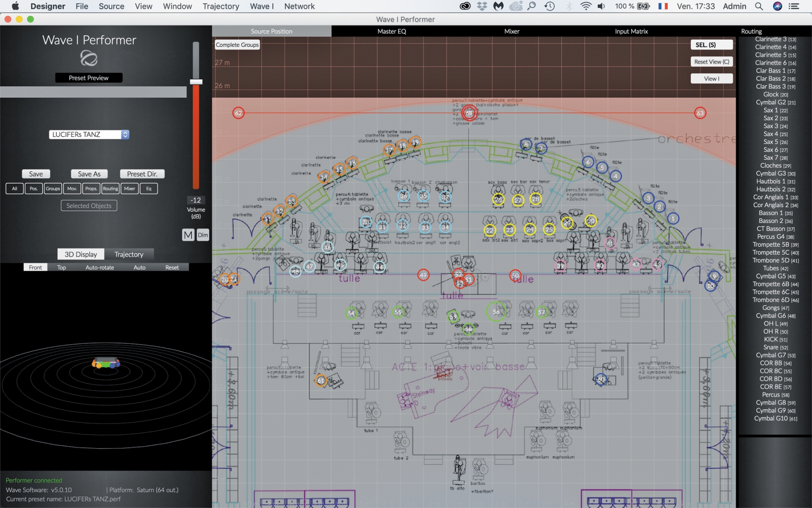Click the View I button
Viewport: 812px width, 508px height.
(711, 79)
